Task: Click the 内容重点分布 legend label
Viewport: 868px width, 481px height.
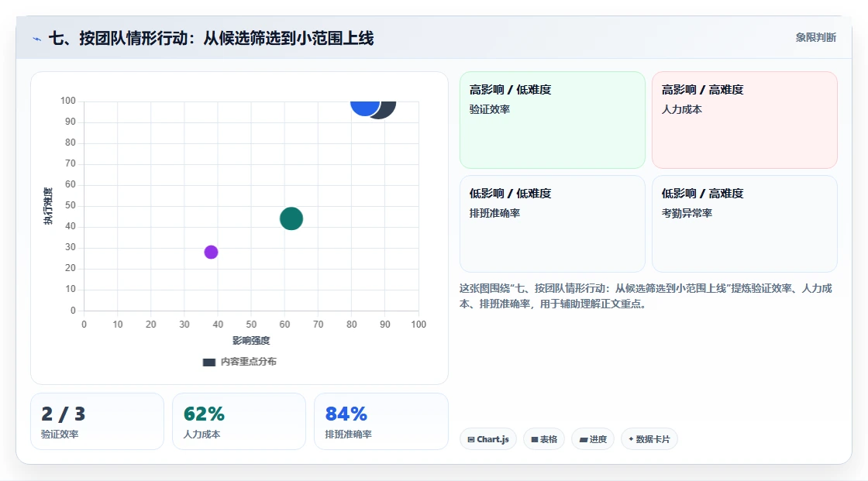Action: [x=249, y=362]
